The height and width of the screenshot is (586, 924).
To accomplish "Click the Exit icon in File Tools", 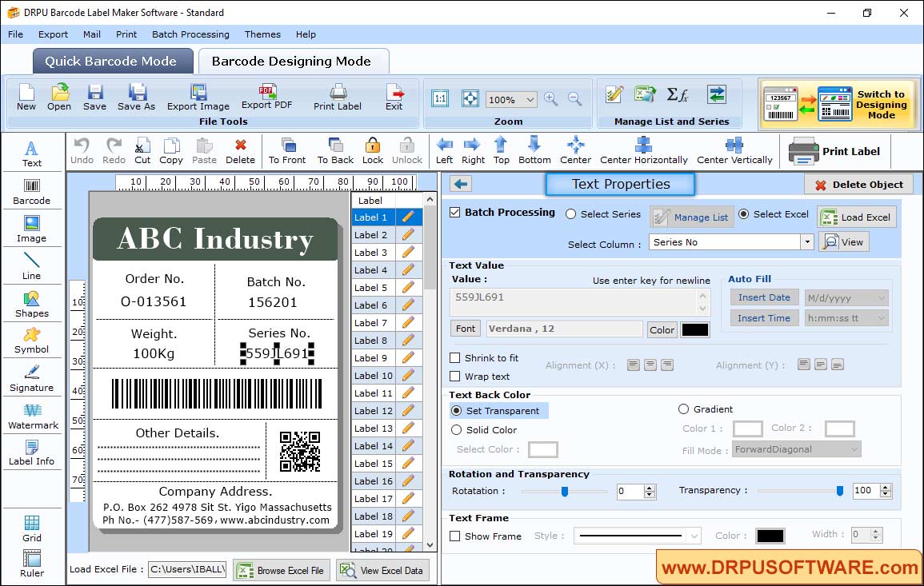I will [x=394, y=98].
